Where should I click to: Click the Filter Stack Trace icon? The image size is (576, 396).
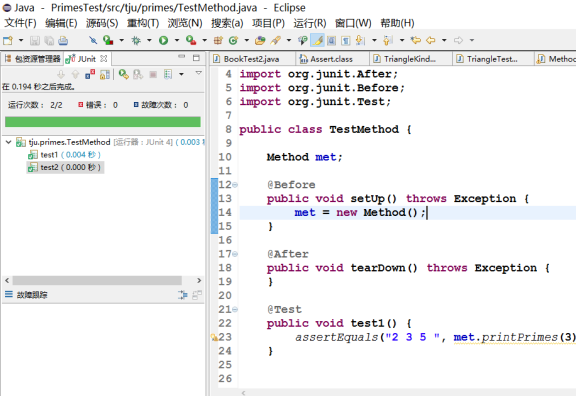(x=183, y=295)
